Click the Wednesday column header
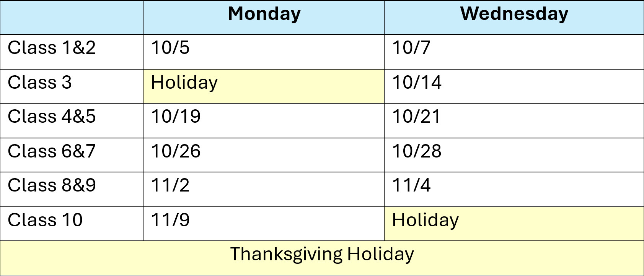 (x=514, y=17)
